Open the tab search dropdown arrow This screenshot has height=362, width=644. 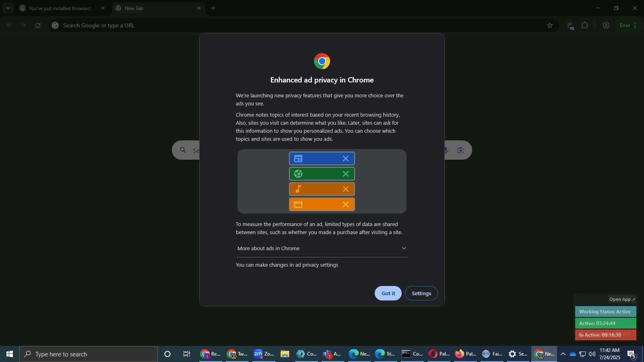pyautogui.click(x=8, y=8)
